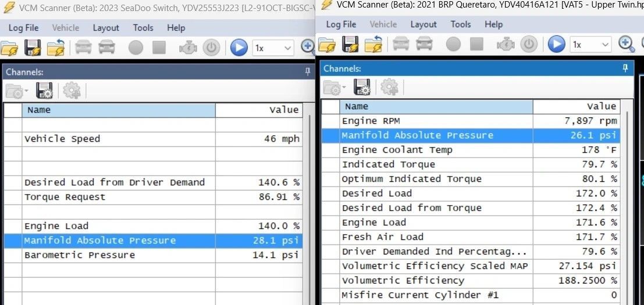The width and height of the screenshot is (644, 305).
Task: Open Tools menu in BRP Queretaro window
Action: (x=460, y=24)
